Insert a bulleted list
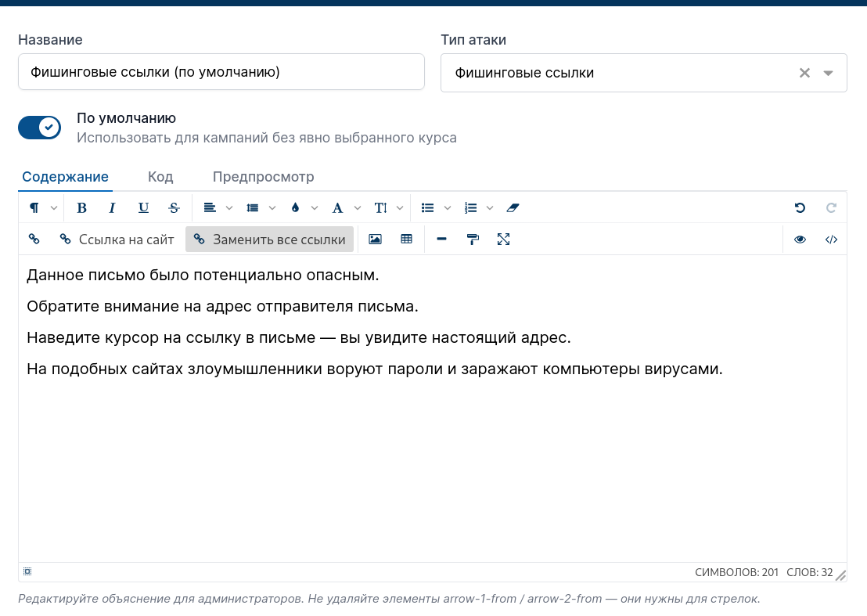Image resolution: width=867 pixels, height=616 pixels. (427, 208)
